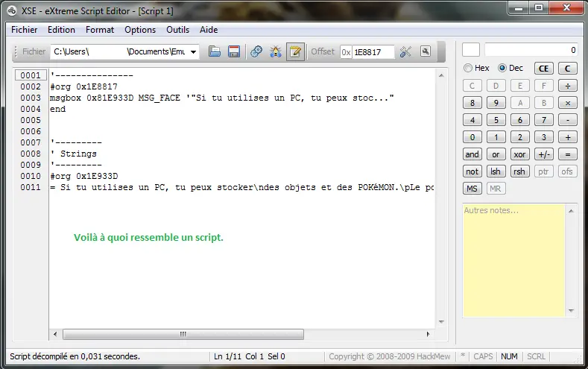Toggle the notepad panel icon
Image resolution: width=588 pixels, height=369 pixels.
[295, 51]
